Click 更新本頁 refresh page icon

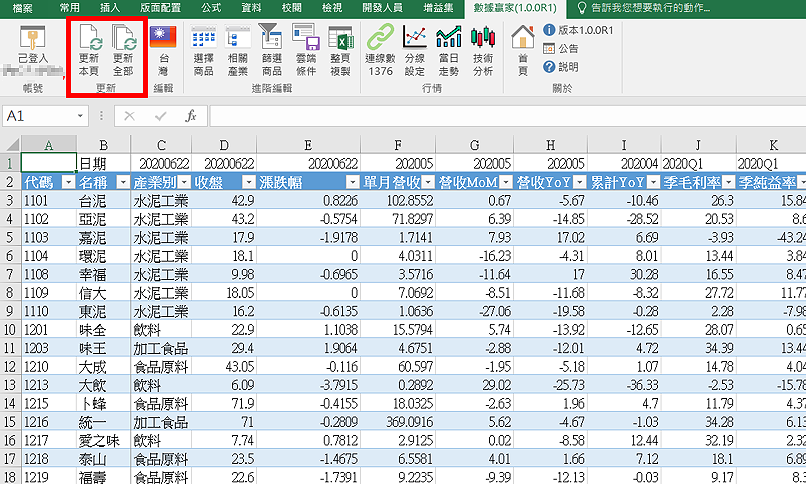[89, 51]
